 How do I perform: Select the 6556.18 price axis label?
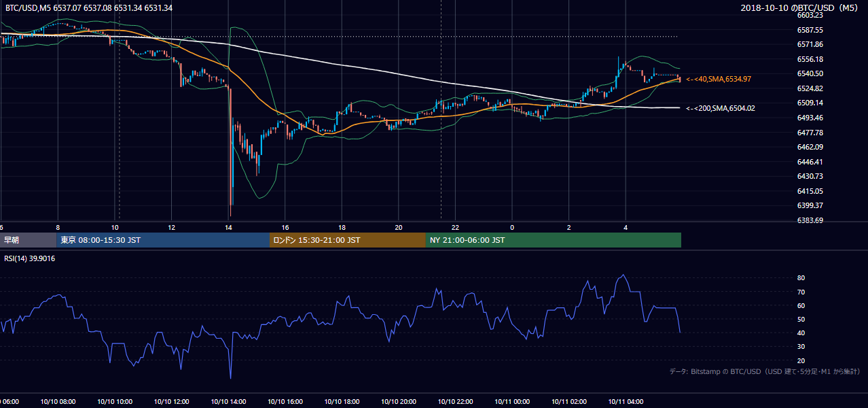tap(810, 59)
